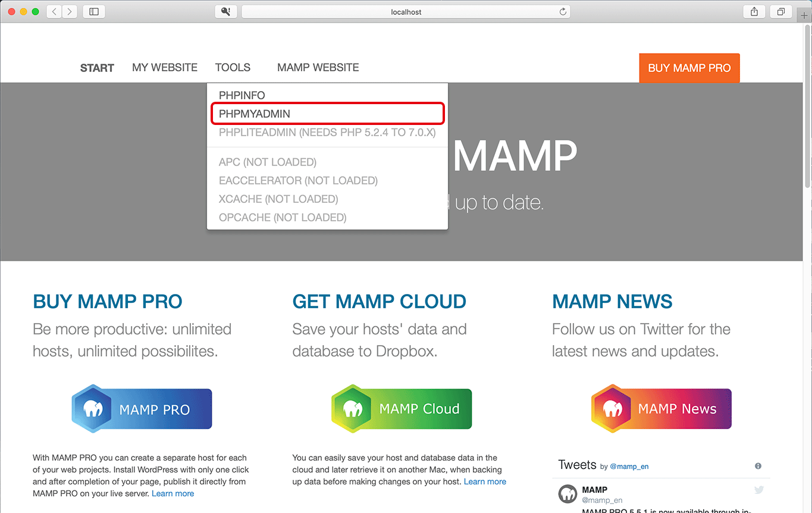Screen dimensions: 812x513
Task: Select PHPLITEADMIN menu entry
Action: tap(327, 132)
